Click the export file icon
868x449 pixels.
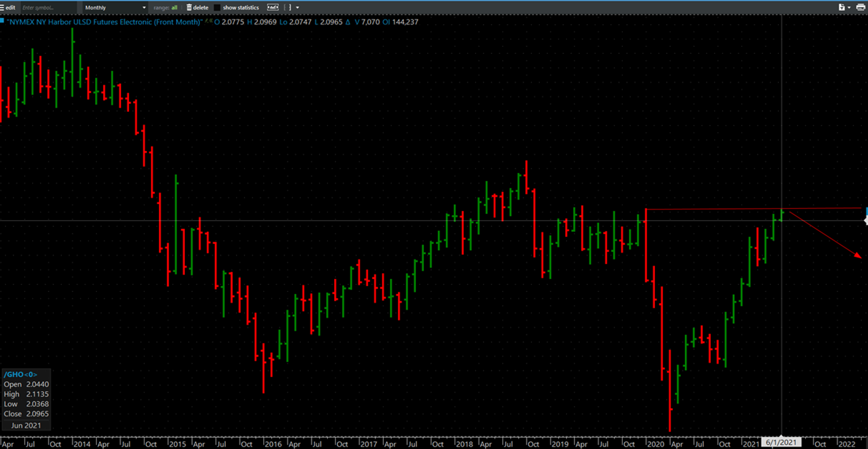pyautogui.click(x=841, y=7)
